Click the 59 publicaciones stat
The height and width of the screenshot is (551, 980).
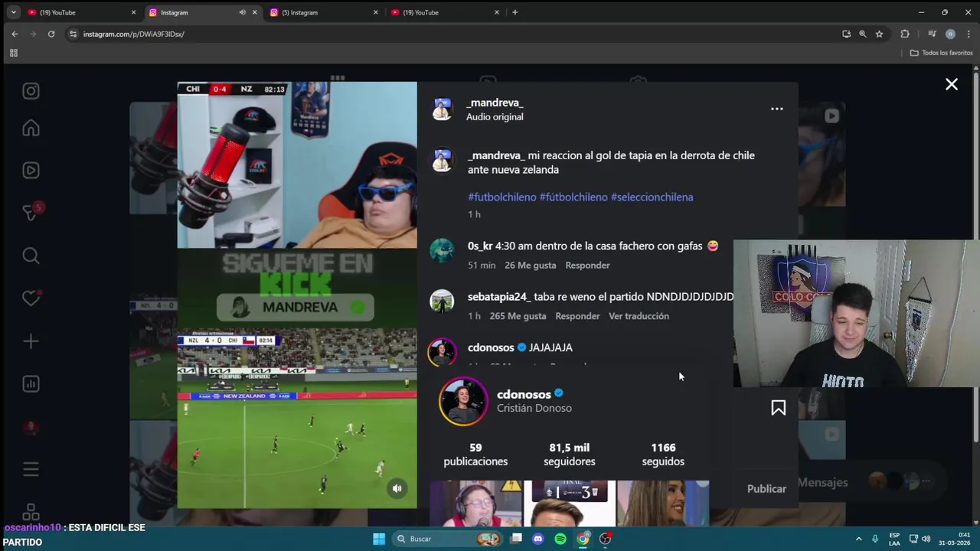coord(475,455)
